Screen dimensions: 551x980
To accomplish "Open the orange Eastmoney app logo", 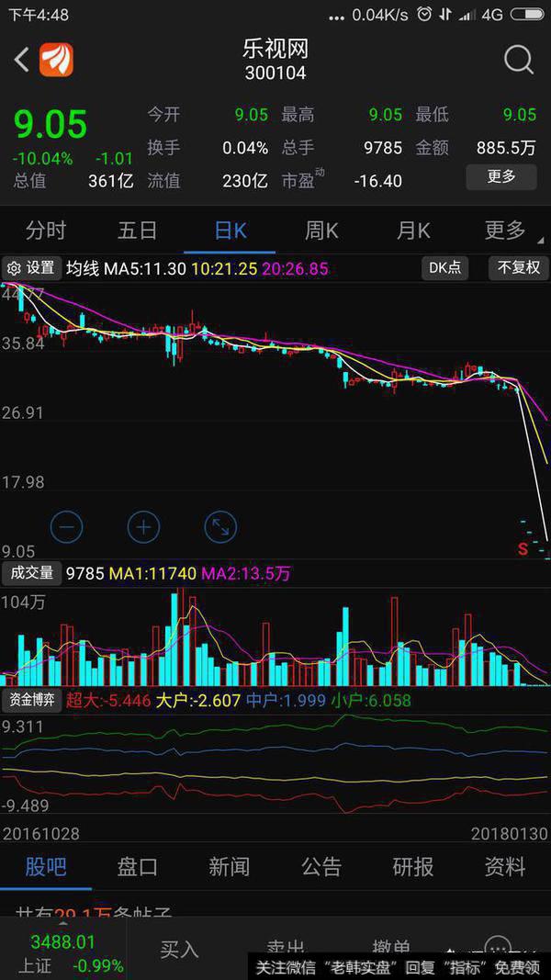I will pos(56,60).
